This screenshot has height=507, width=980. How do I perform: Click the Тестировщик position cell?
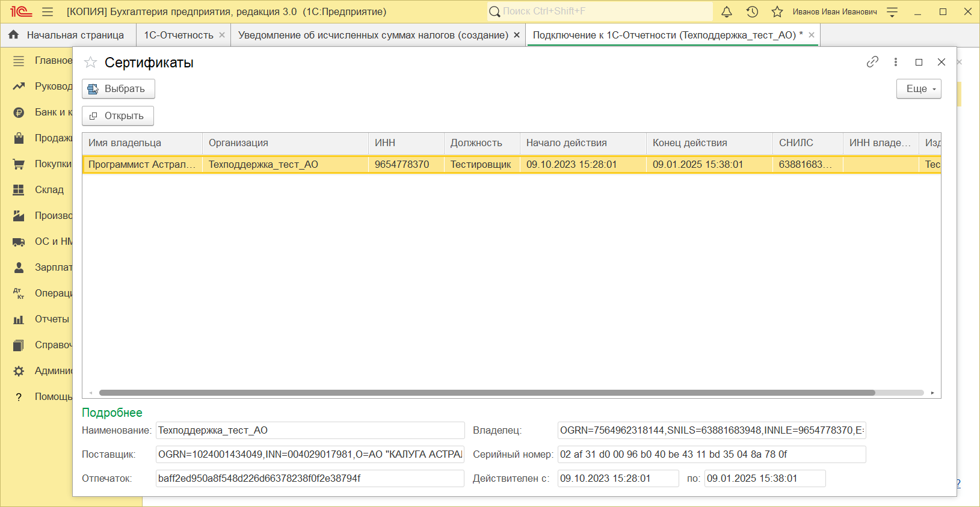click(482, 164)
